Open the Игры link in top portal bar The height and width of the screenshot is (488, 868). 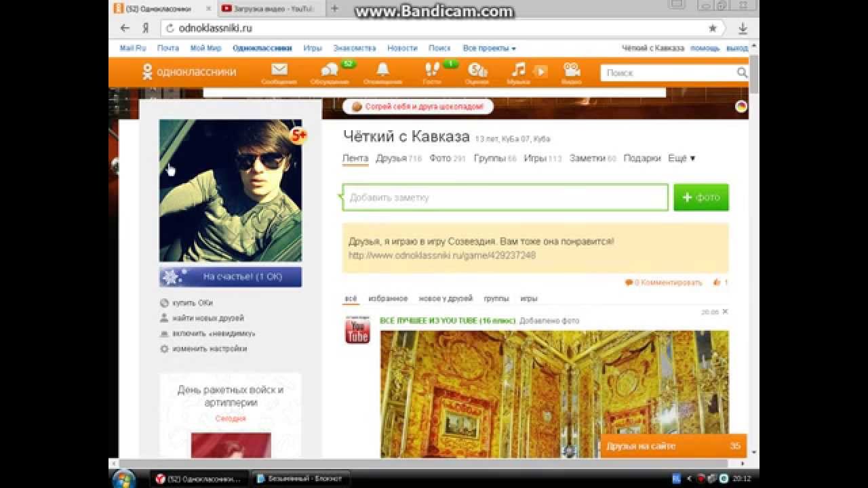313,48
